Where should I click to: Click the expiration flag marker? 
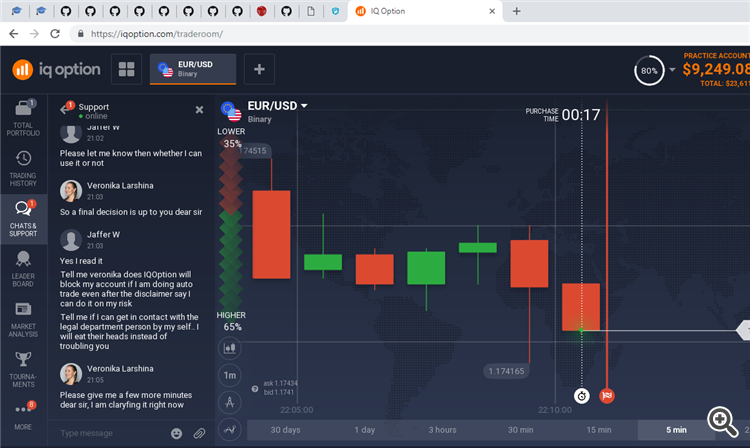[x=607, y=396]
